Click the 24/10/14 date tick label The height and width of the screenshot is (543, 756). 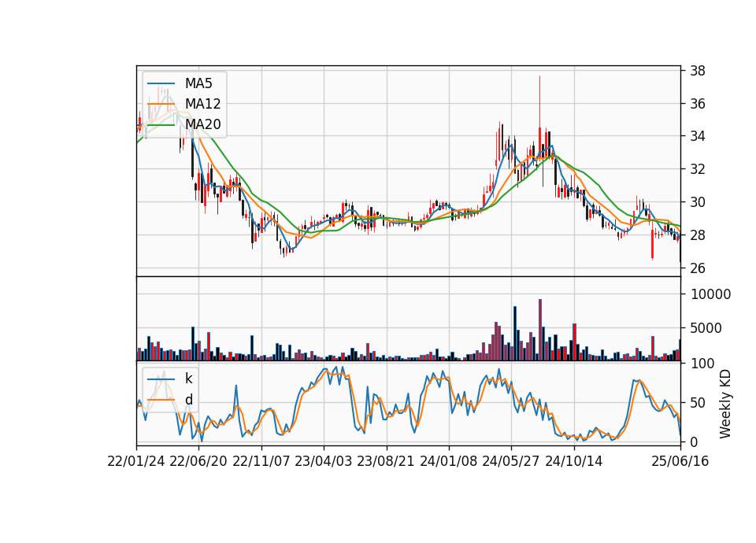pyautogui.click(x=574, y=461)
